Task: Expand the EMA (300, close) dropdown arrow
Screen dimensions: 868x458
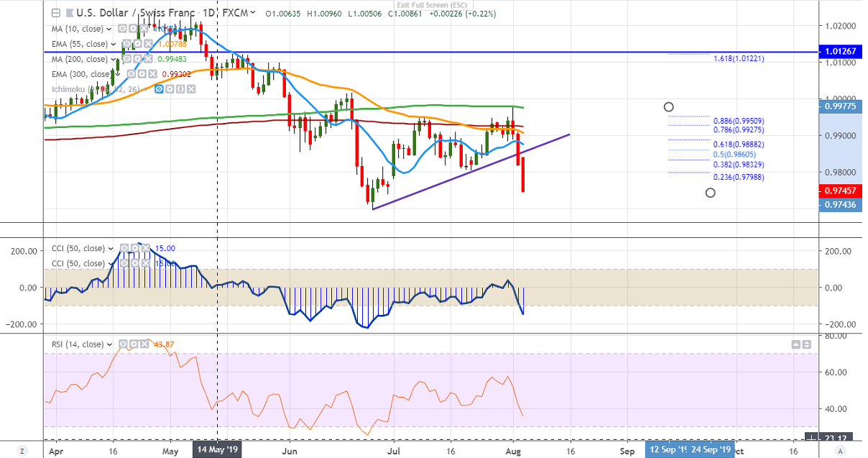Action: click(118, 74)
